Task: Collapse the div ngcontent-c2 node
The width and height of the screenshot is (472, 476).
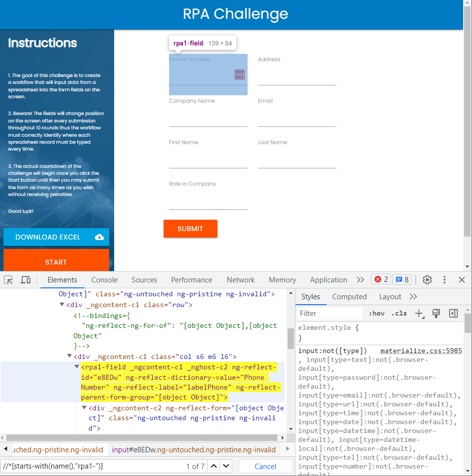Action: click(84, 408)
